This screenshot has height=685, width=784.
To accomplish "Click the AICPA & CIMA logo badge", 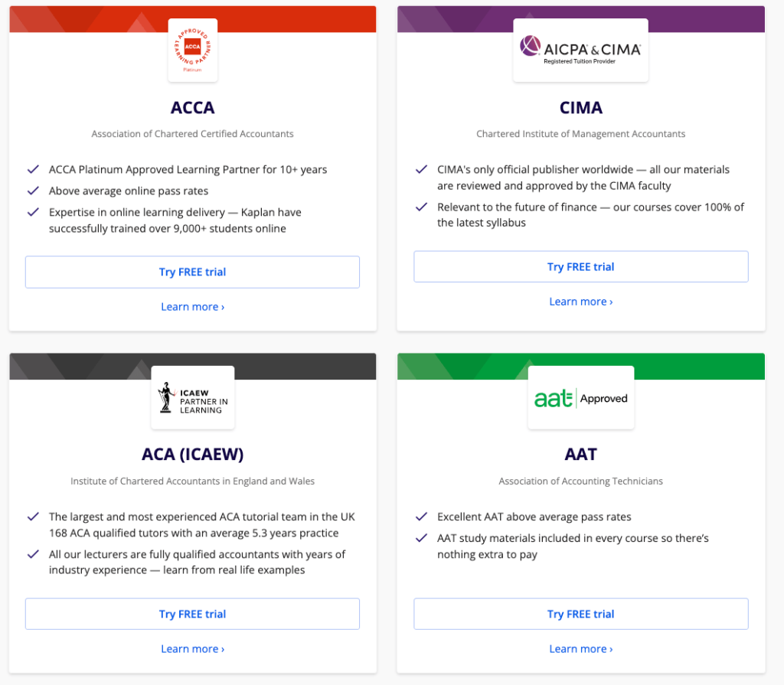I will coord(580,50).
